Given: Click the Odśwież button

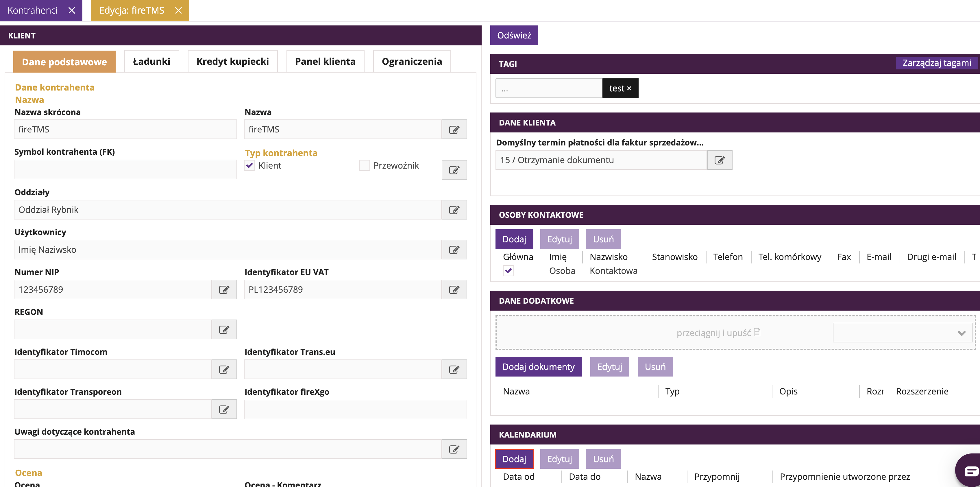Looking at the screenshot, I should point(514,35).
